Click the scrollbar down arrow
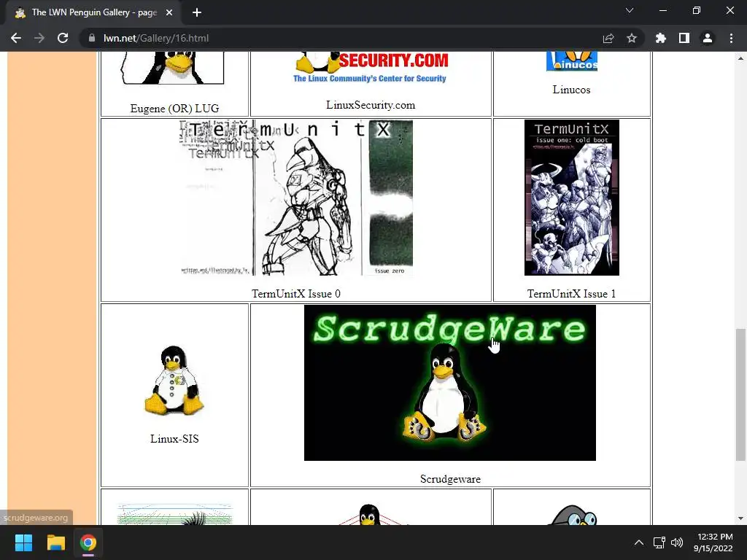747x560 pixels. [740, 518]
